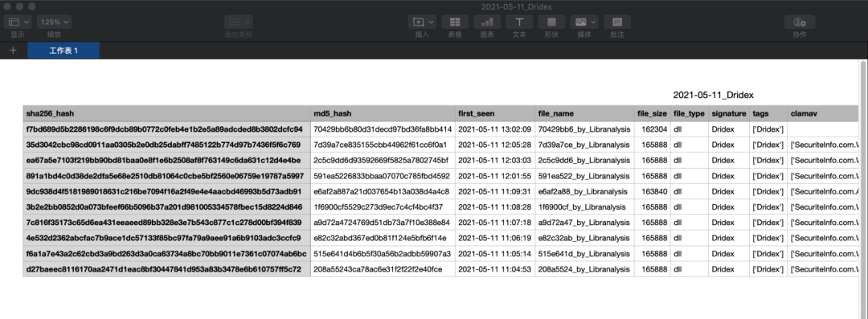
Task: Select the 工作表 1 sheet tab
Action: click(63, 51)
